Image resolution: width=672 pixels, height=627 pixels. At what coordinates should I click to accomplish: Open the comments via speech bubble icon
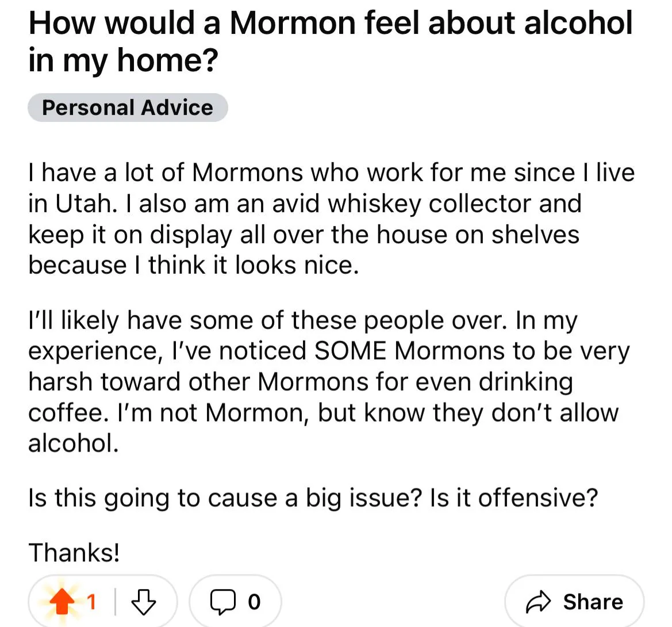(x=225, y=602)
